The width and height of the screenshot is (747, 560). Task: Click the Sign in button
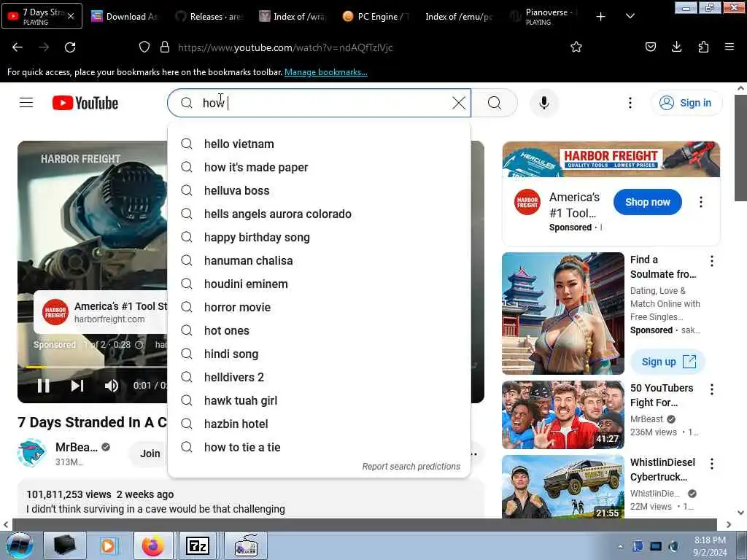tap(686, 103)
